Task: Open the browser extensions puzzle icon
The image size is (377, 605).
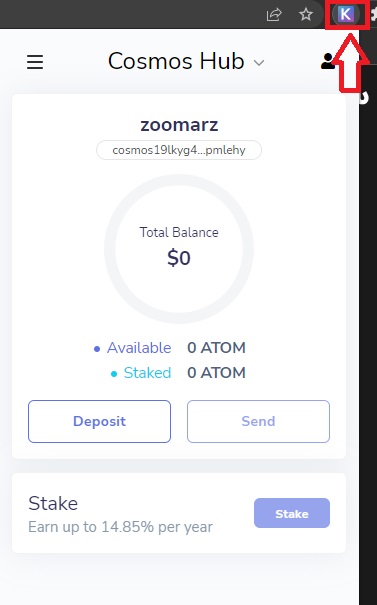Action: click(374, 15)
